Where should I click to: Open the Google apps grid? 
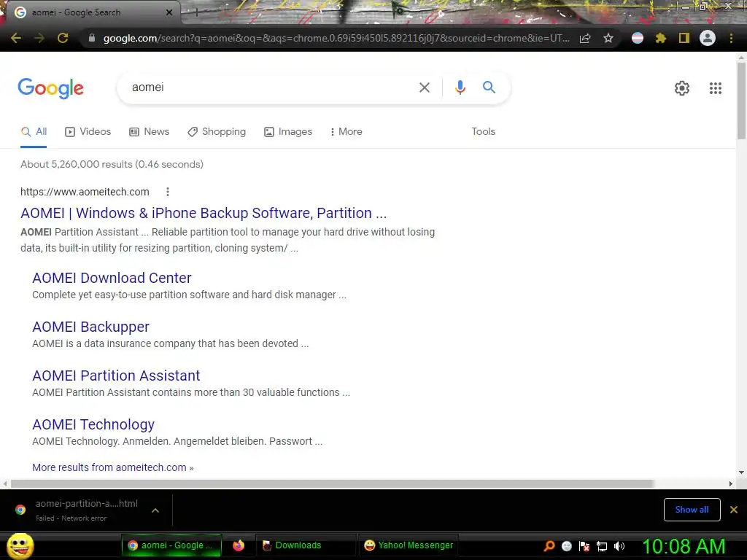(x=716, y=88)
